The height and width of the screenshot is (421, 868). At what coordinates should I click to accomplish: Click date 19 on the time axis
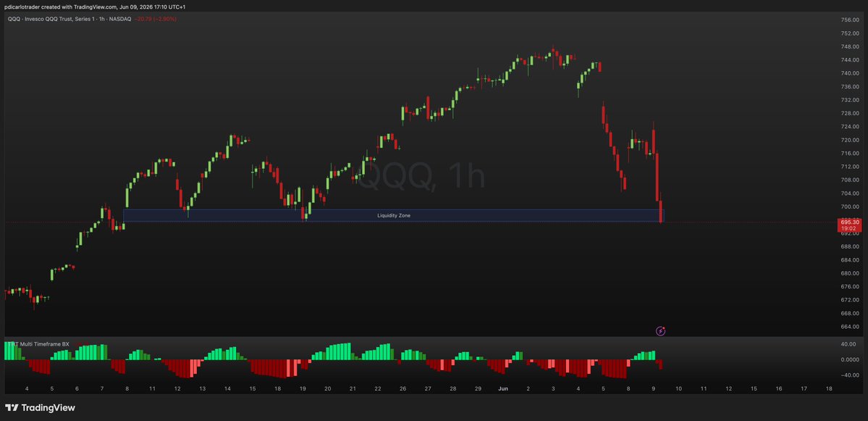(303, 389)
